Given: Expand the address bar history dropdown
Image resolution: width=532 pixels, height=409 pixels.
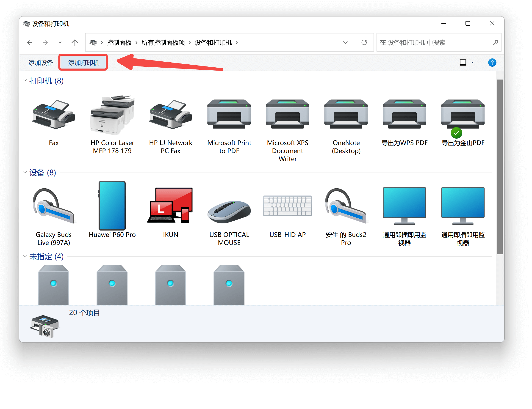Looking at the screenshot, I should (345, 43).
